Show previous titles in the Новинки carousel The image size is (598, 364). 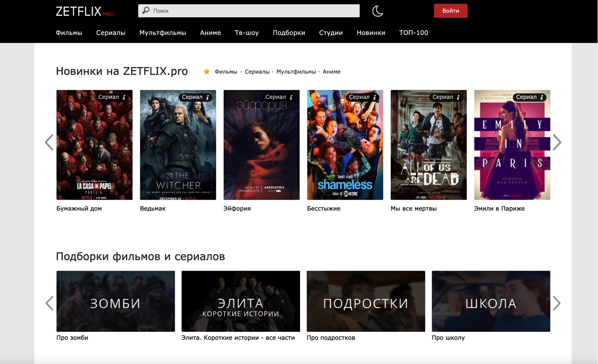tap(49, 142)
